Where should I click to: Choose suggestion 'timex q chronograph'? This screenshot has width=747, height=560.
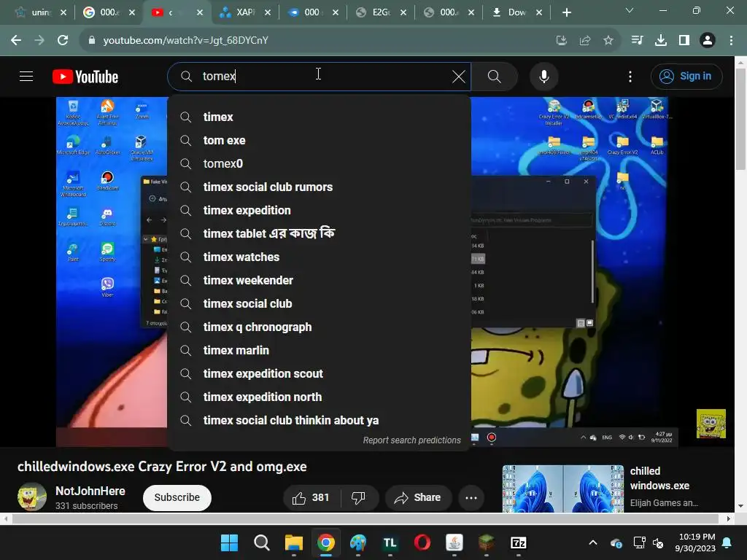pos(320,327)
